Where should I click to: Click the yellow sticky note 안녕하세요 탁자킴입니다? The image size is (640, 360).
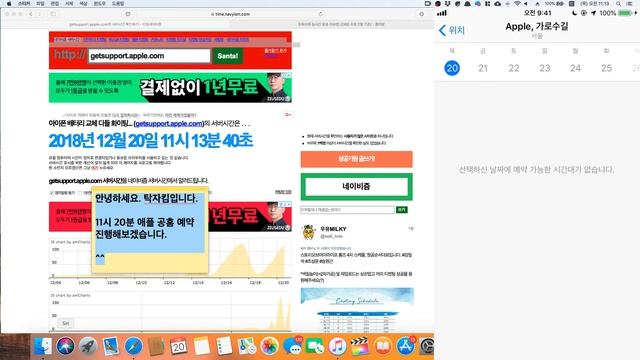click(150, 230)
